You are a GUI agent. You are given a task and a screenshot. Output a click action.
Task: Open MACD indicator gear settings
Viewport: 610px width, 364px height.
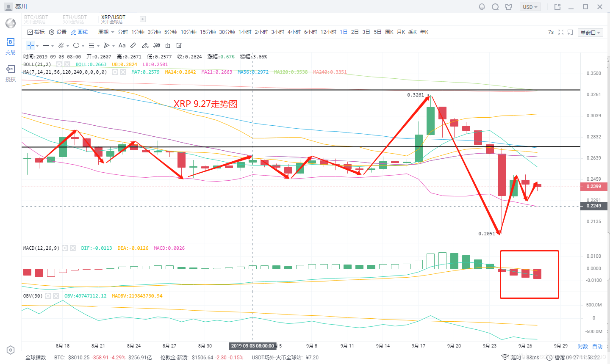pos(65,248)
